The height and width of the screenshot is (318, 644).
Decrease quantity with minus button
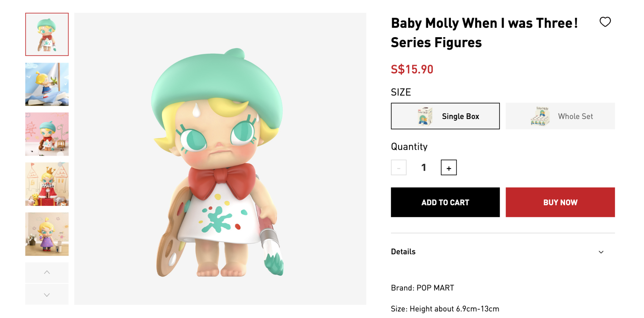[398, 168]
